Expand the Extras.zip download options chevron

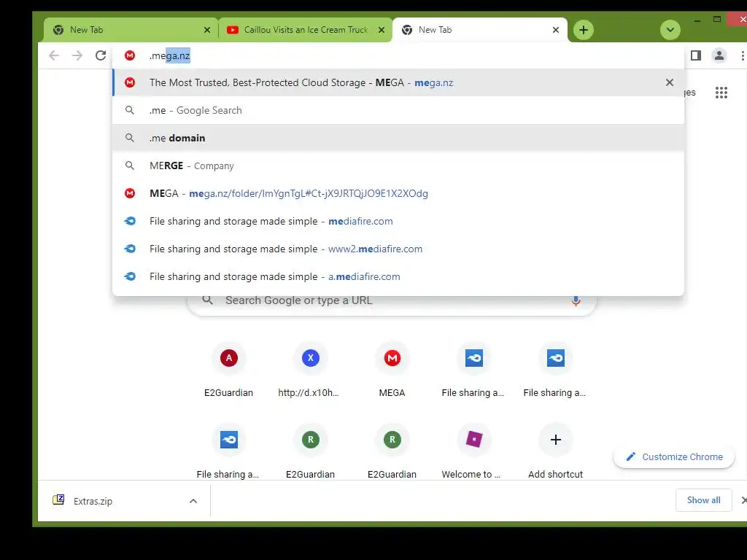(193, 501)
